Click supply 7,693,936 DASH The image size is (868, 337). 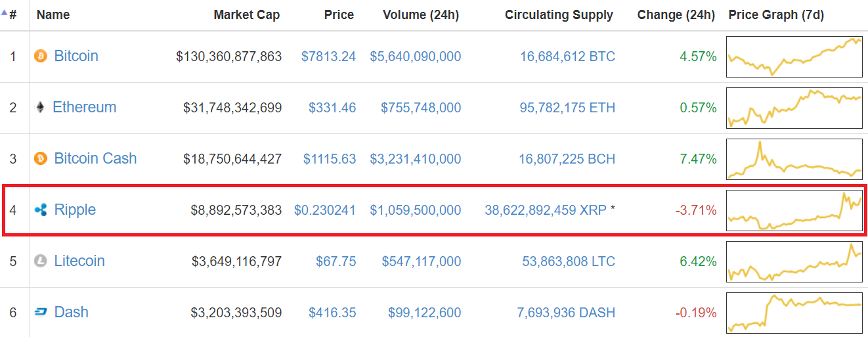coord(566,313)
